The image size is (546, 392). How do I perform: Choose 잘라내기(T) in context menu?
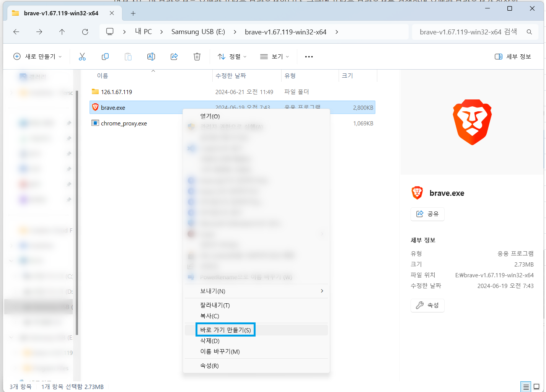click(x=256, y=305)
